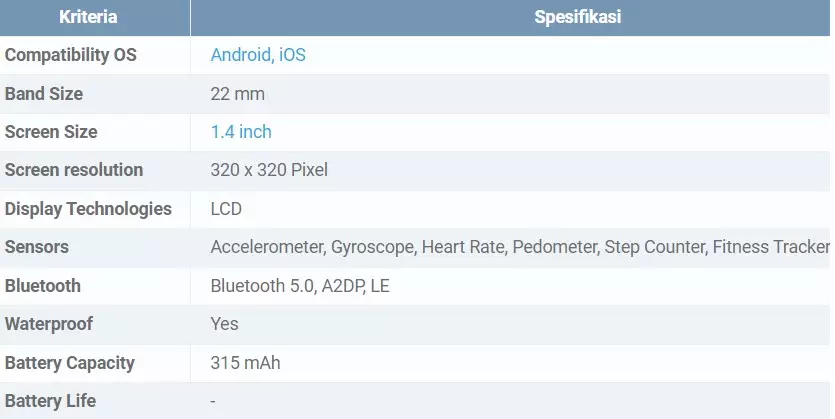Select the Battery Capacity label
835x419 pixels.
tap(70, 363)
